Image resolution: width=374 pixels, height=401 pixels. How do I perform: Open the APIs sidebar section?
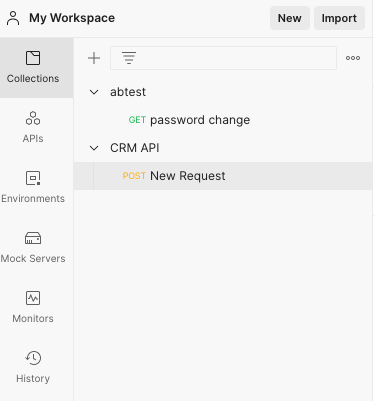pyautogui.click(x=33, y=128)
